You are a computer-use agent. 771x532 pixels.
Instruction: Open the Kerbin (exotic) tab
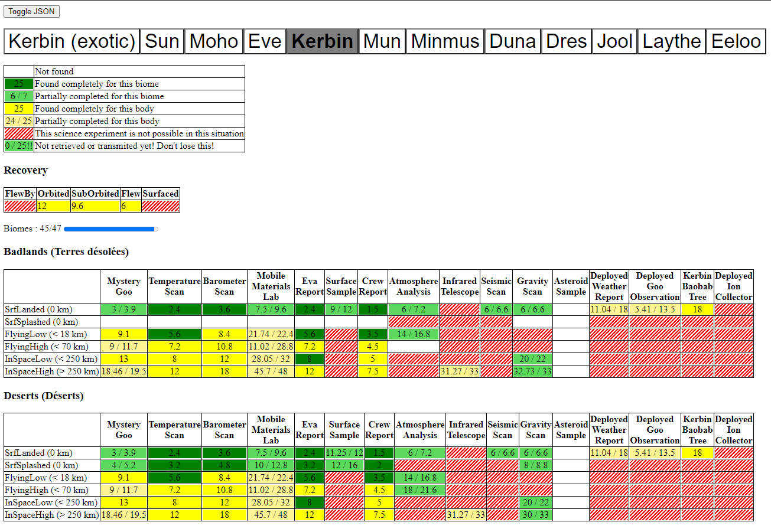coord(72,41)
